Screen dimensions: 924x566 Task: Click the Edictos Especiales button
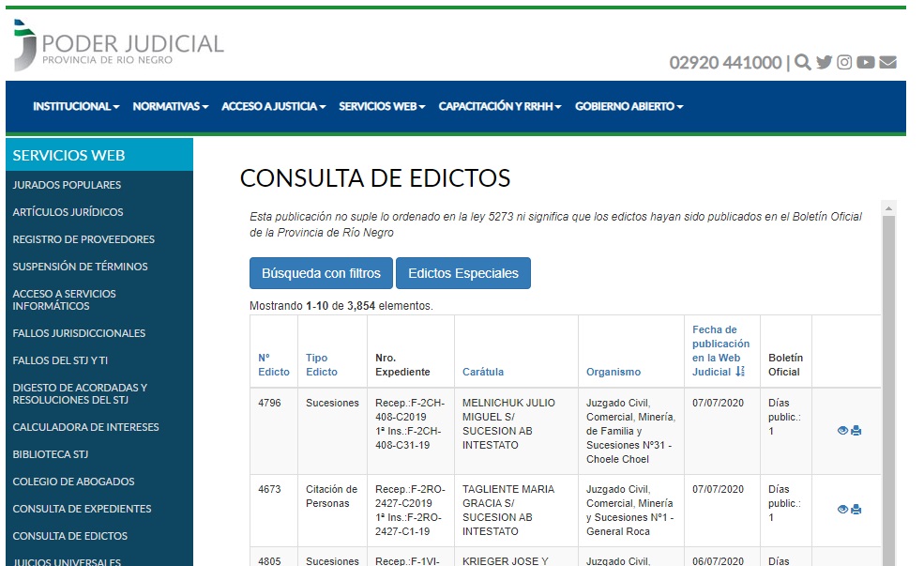tap(462, 273)
